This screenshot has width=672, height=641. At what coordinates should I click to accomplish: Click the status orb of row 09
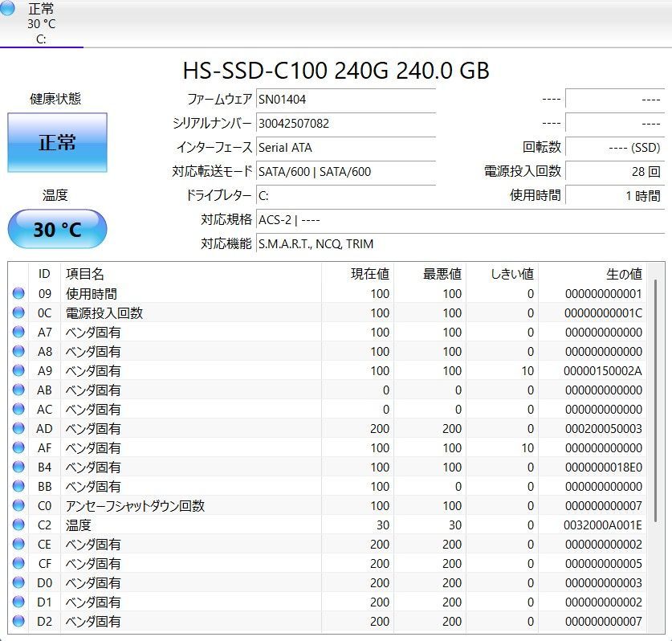tap(18, 293)
